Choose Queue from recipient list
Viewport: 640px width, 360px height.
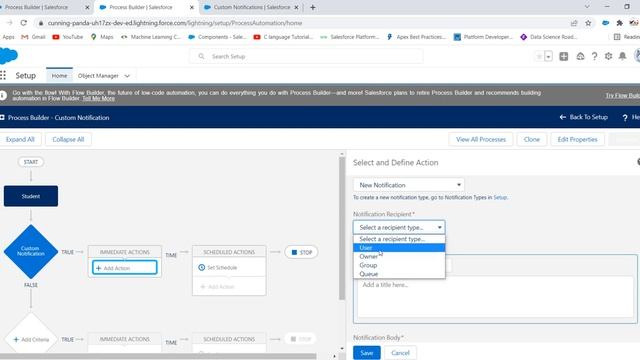click(x=399, y=274)
